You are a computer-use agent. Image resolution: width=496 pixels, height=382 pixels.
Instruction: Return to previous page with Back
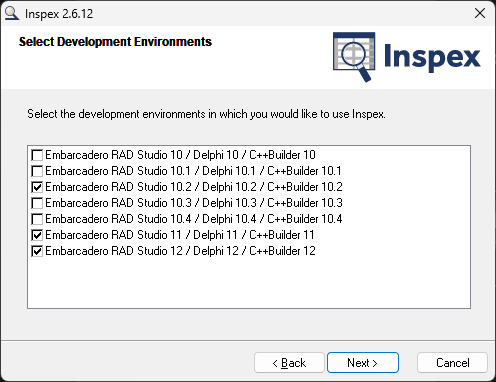pos(289,362)
